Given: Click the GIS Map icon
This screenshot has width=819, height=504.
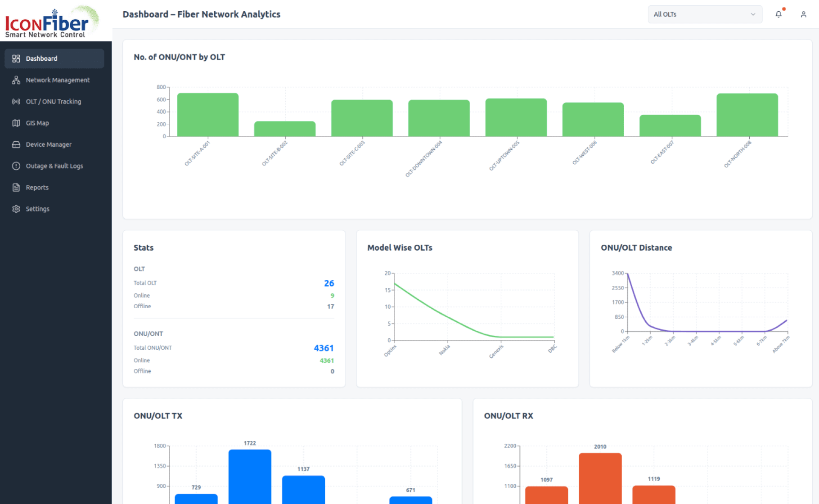Looking at the screenshot, I should coord(16,123).
